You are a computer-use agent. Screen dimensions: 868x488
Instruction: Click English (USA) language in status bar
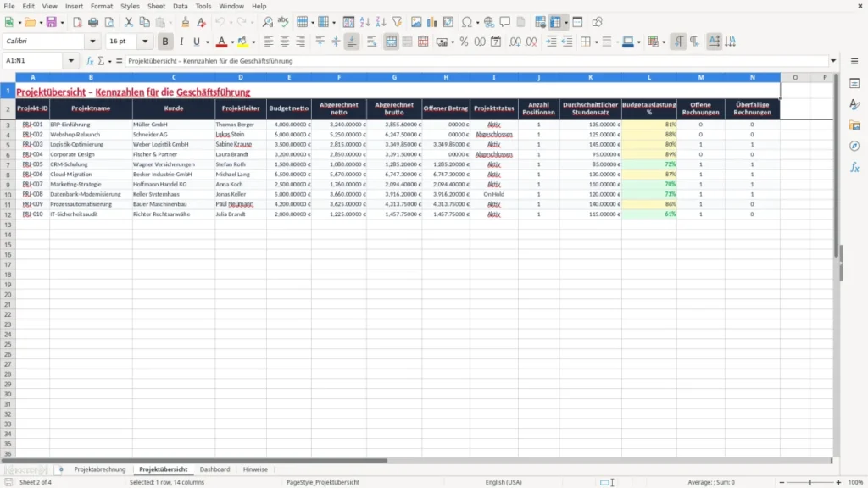pos(504,482)
